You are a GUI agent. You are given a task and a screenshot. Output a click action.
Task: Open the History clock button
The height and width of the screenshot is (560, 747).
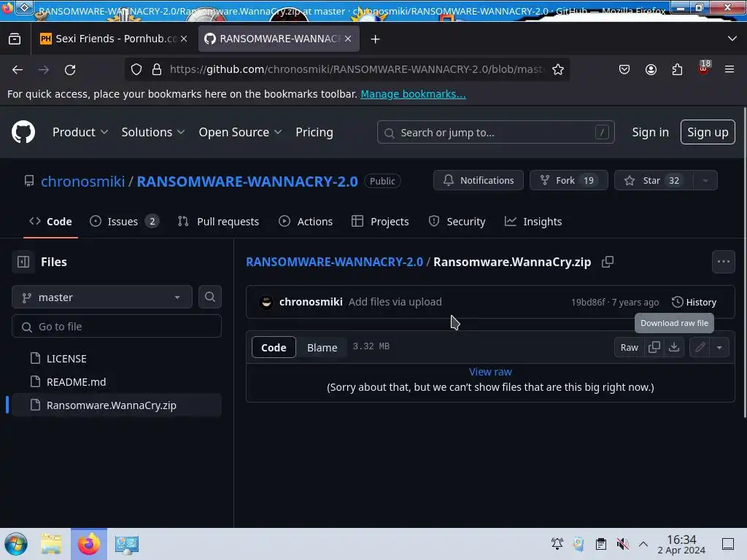[694, 302]
